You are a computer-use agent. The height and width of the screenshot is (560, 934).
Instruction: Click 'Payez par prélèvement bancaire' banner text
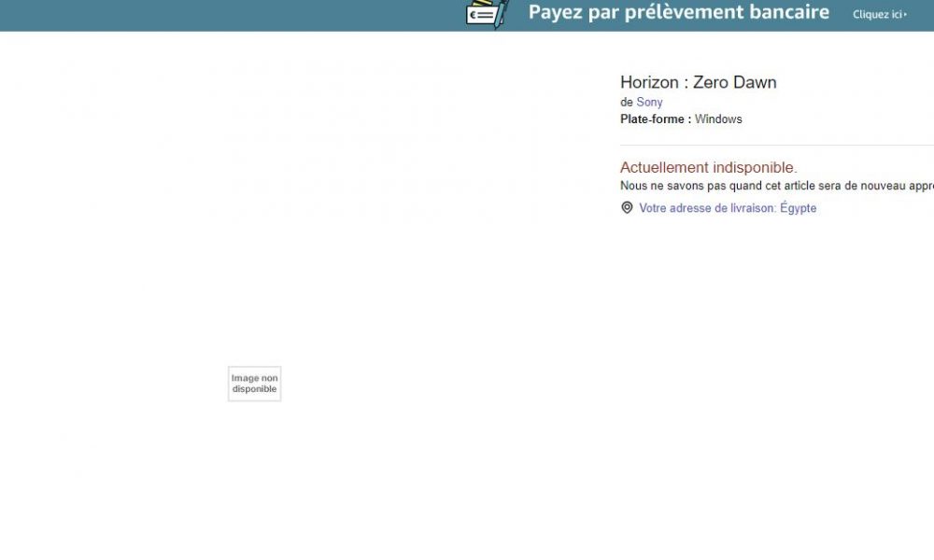coord(678,12)
